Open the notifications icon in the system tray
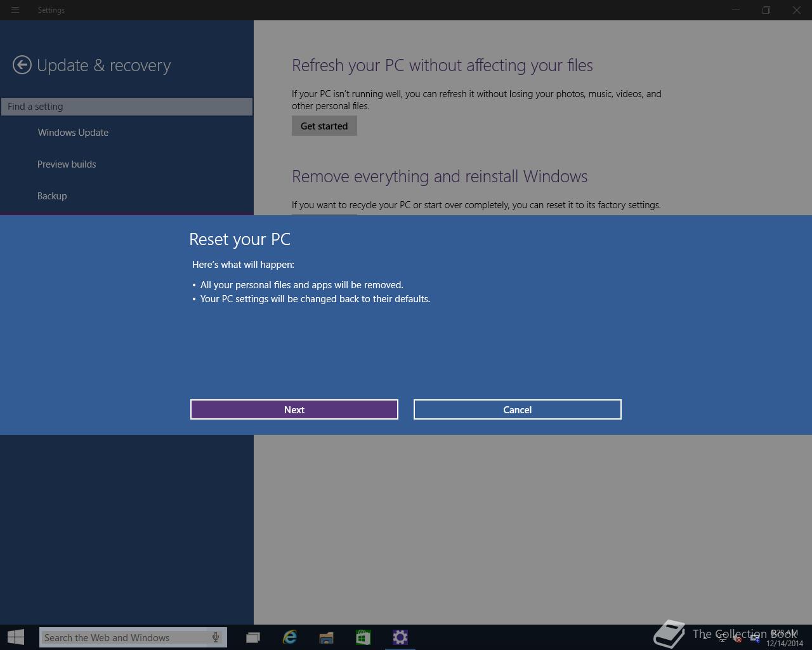 pos(755,638)
